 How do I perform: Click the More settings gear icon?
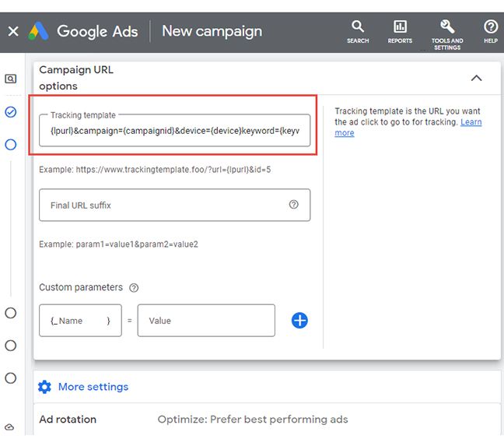(44, 387)
